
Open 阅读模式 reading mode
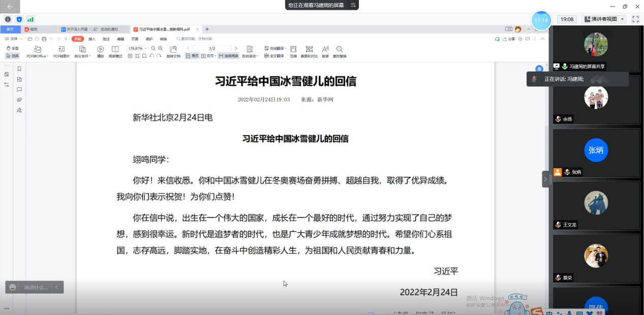tap(115, 49)
